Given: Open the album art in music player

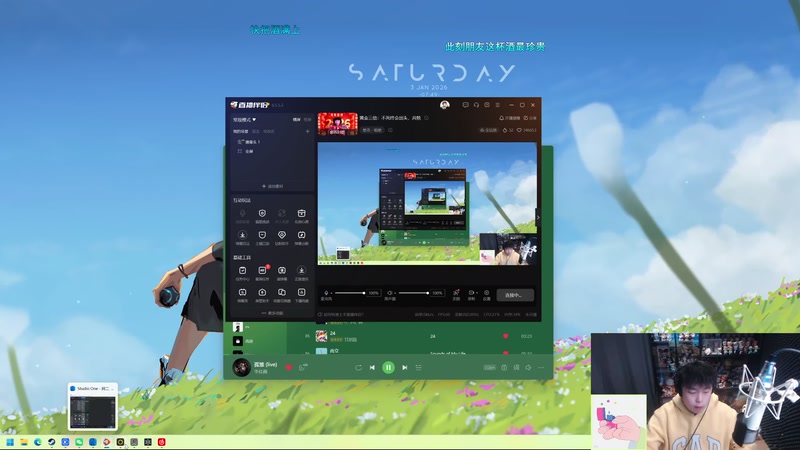Looking at the screenshot, I should [x=241, y=367].
